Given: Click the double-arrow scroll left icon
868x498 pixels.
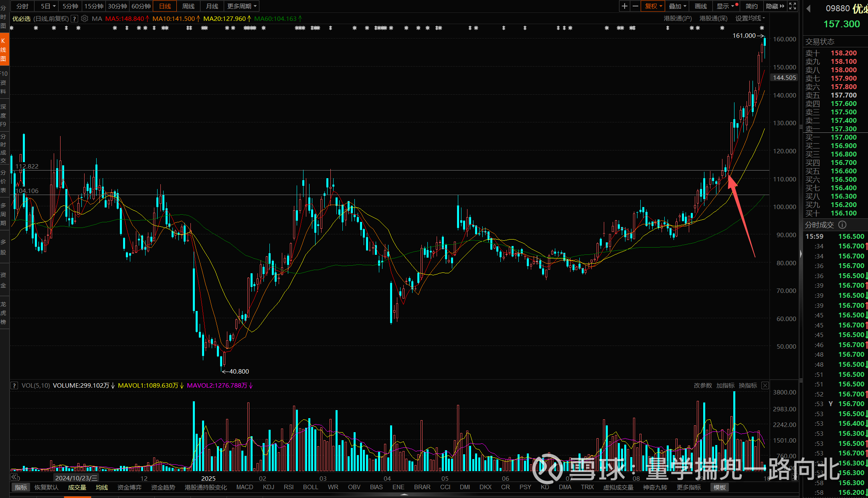Looking at the screenshot, I should point(14,477).
